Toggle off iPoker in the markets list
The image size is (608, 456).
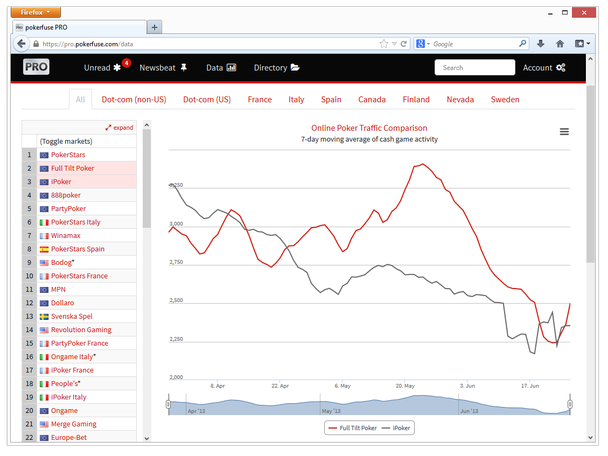(79, 182)
